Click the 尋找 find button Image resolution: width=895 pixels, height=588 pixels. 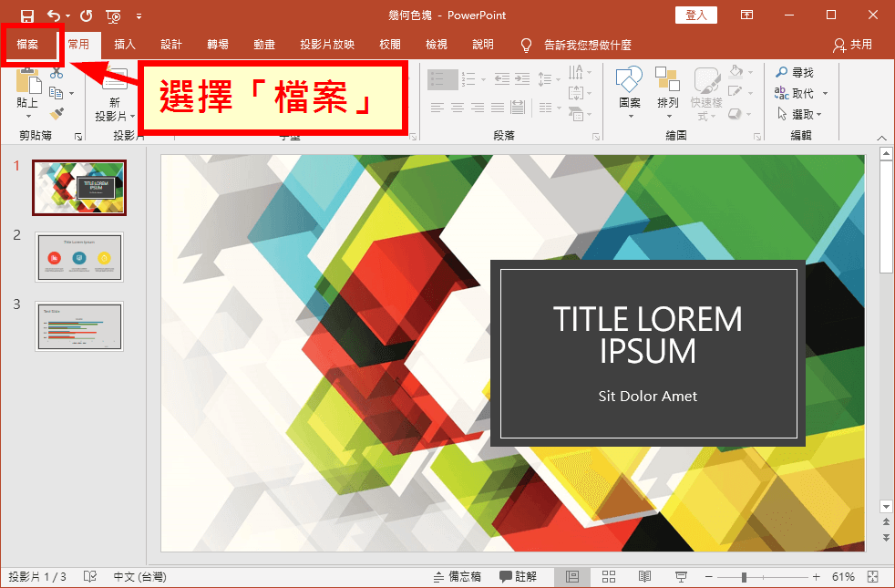pyautogui.click(x=795, y=73)
